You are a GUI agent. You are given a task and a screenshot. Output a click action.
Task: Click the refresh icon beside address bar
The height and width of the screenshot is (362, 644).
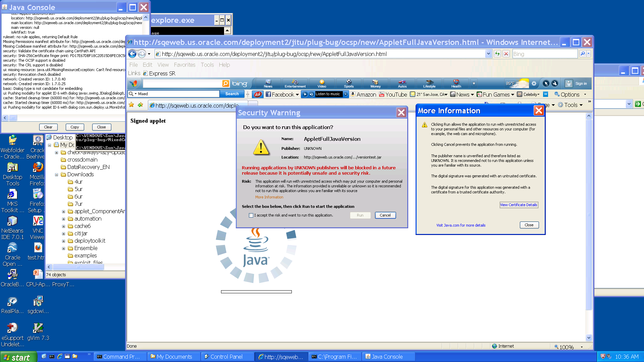pos(497,54)
